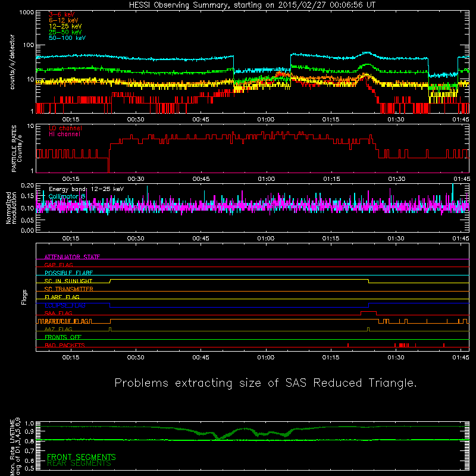
Task: Select the 0.20 tick on the modulation axis
Action: coord(27,185)
